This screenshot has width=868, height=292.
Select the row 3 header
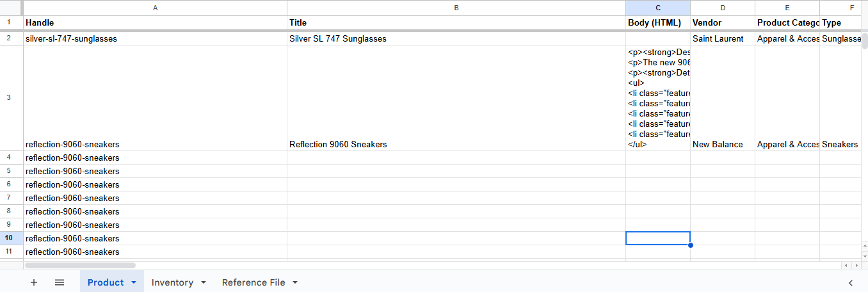(8, 98)
